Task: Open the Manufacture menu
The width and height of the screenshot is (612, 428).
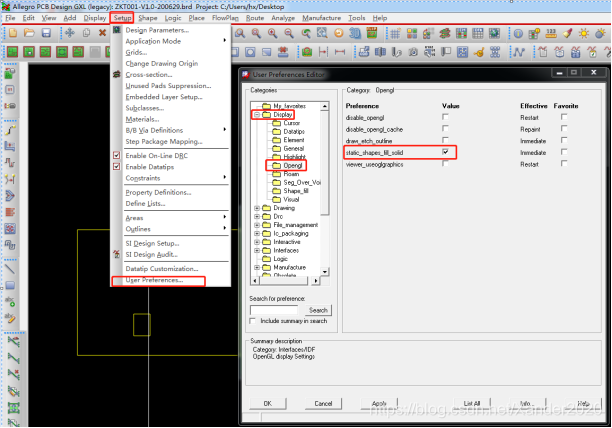Action: coord(322,18)
